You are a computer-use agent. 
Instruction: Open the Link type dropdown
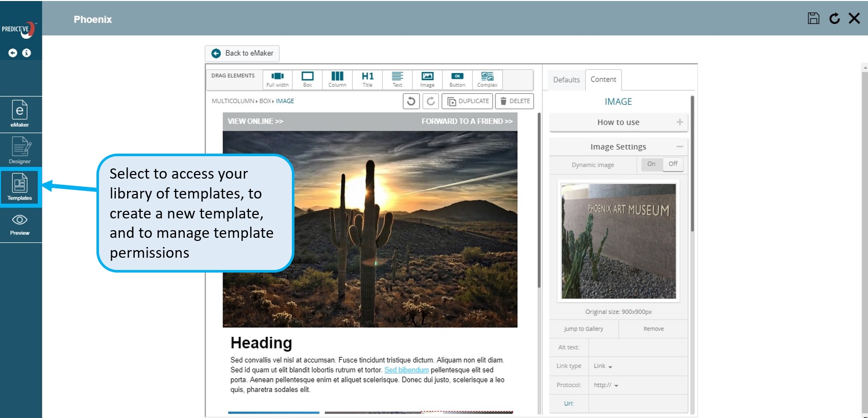(603, 366)
